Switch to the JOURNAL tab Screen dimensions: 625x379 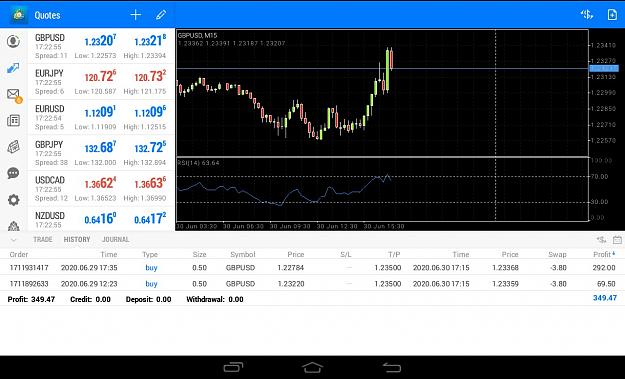116,240
